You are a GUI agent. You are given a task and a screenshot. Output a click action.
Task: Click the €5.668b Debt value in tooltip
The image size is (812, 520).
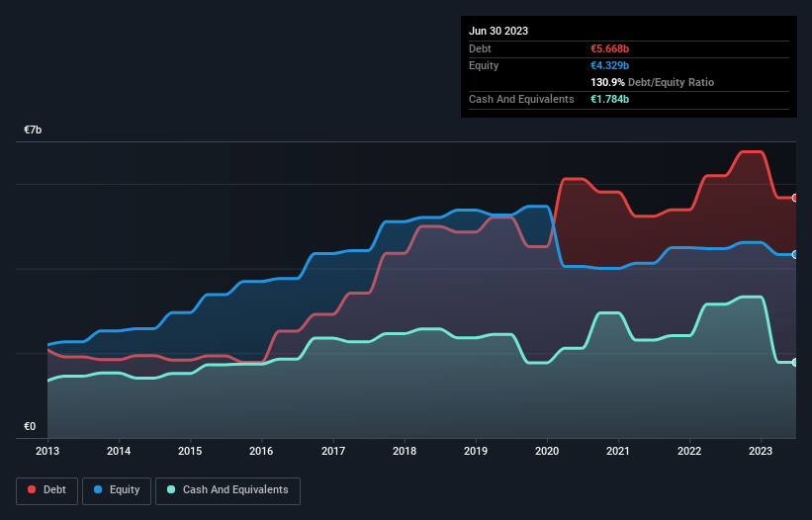tap(609, 48)
